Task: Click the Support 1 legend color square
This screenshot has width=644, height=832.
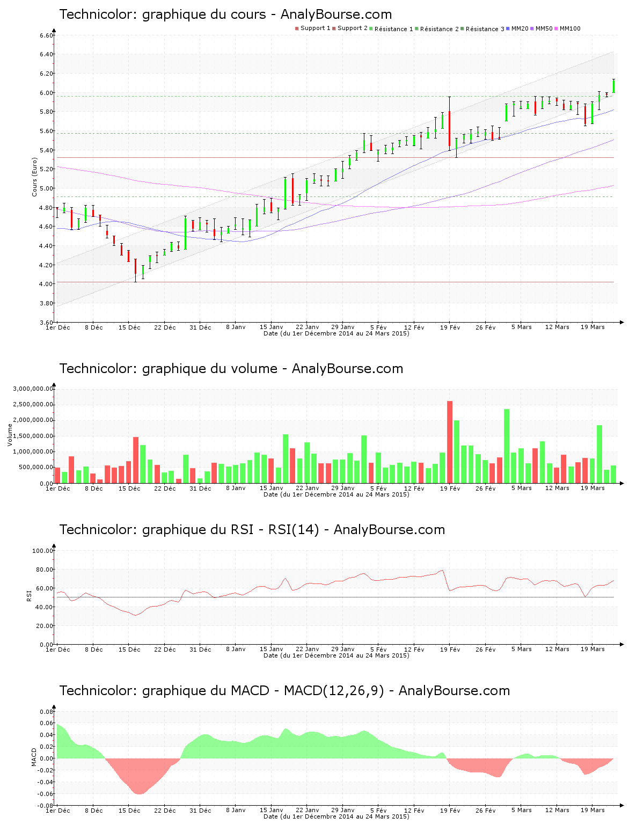Action: coord(297,28)
